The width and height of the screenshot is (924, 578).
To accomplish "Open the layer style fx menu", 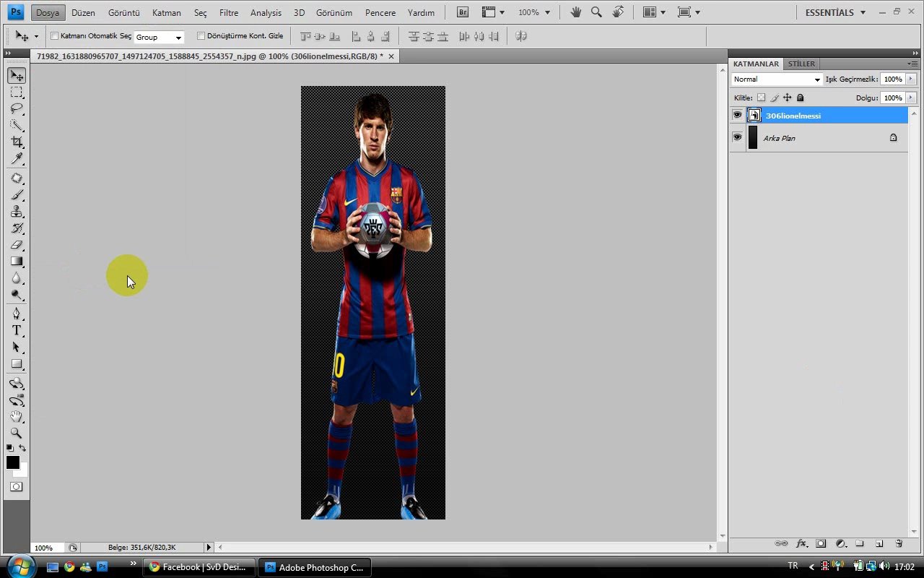I will click(x=801, y=543).
